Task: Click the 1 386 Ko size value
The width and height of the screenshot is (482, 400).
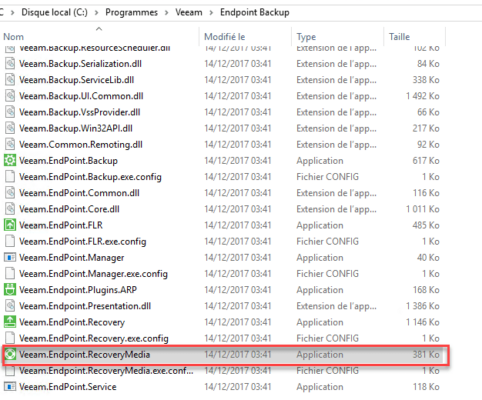Action: 423,306
